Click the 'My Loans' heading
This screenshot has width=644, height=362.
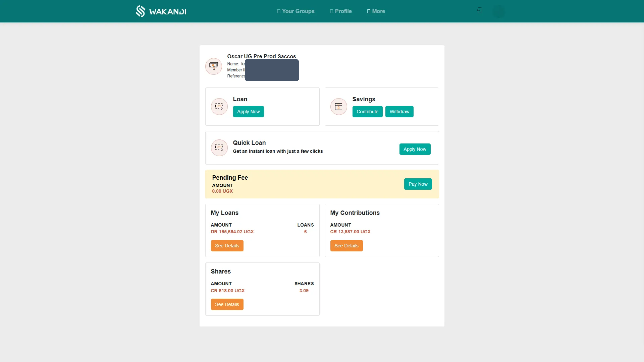coord(225,213)
